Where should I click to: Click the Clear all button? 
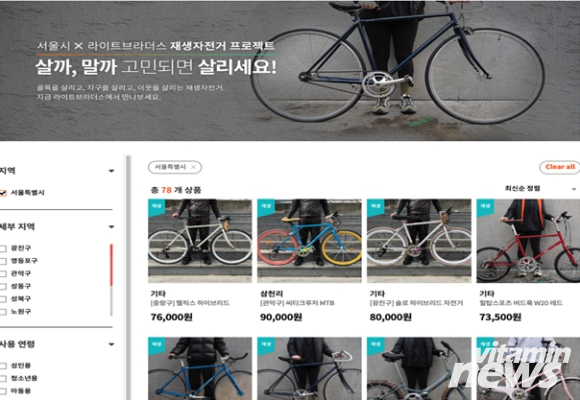point(560,167)
